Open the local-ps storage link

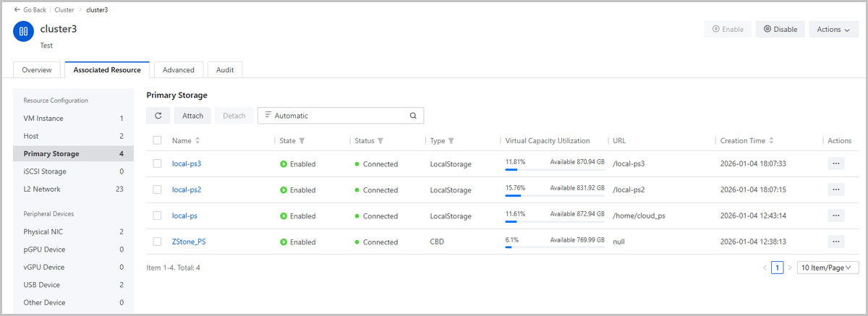184,216
